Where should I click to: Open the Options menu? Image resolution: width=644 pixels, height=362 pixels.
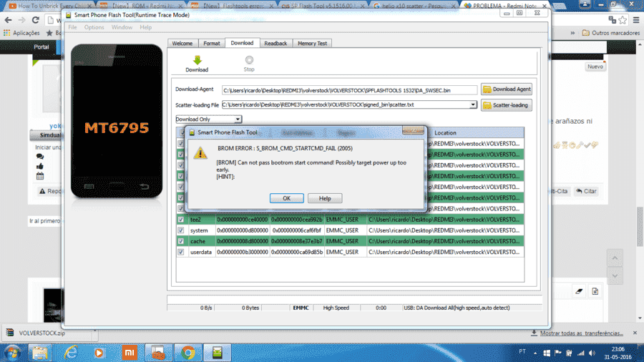click(94, 27)
